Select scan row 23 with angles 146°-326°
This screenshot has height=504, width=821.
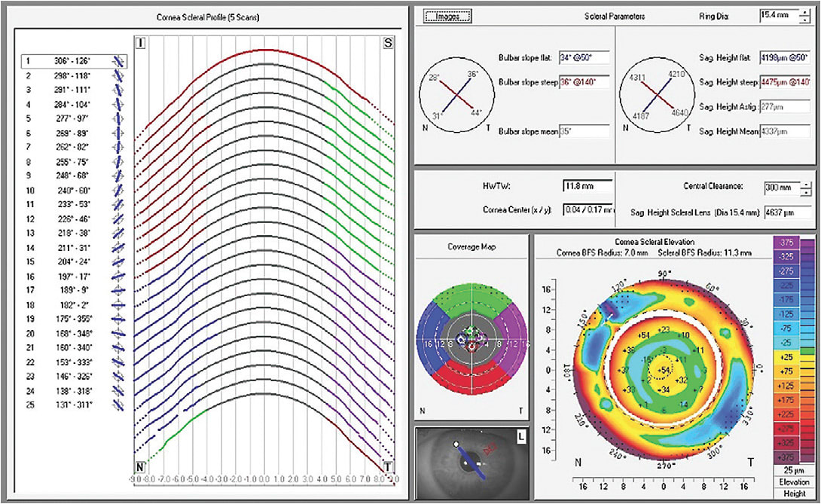[74, 376]
